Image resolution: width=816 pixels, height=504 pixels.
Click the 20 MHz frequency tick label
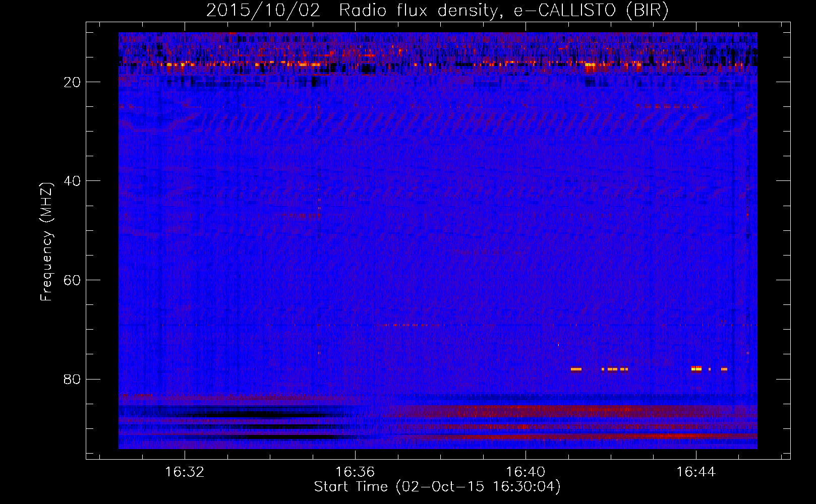click(72, 82)
